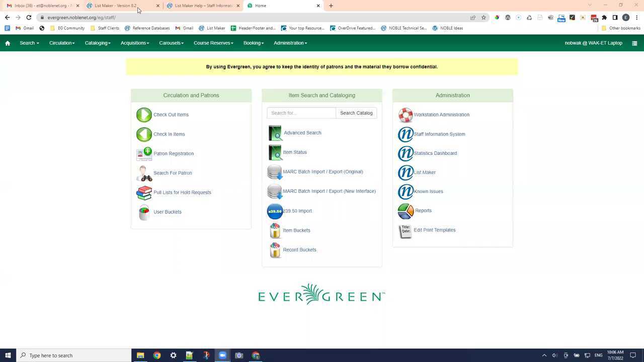Click the Z39.50 Import blue icon
Viewport: 644px width, 362px height.
(275, 211)
